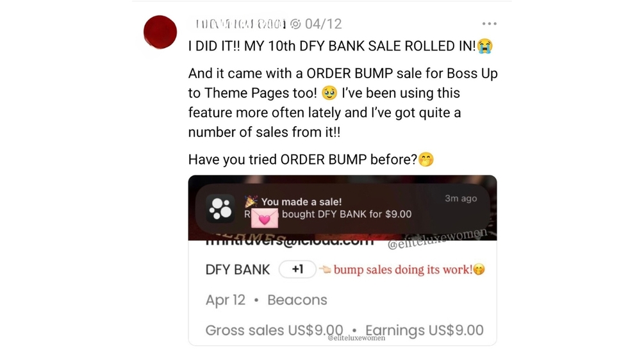Click the pink heart envelope sticker
644x362 pixels.
coord(265,218)
